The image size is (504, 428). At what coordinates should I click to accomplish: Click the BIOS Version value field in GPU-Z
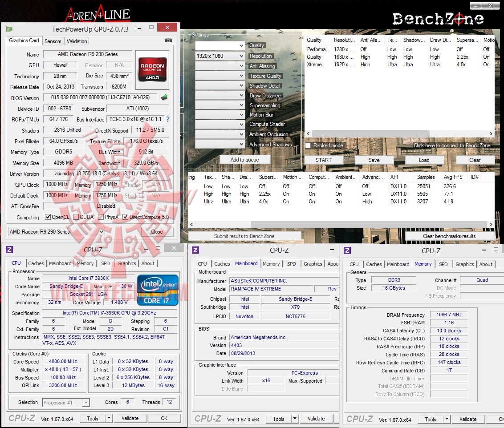[101, 97]
